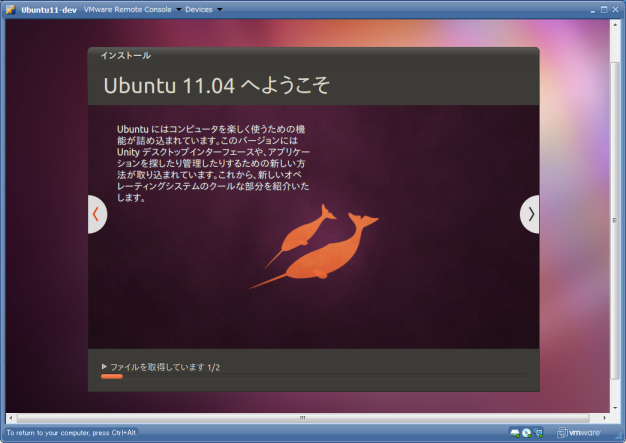
Task: Click the orange installation progress bar
Action: pyautogui.click(x=112, y=376)
